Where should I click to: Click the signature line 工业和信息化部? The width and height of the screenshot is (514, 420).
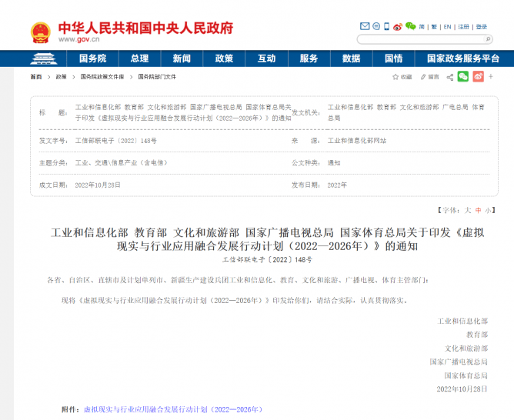(462, 321)
